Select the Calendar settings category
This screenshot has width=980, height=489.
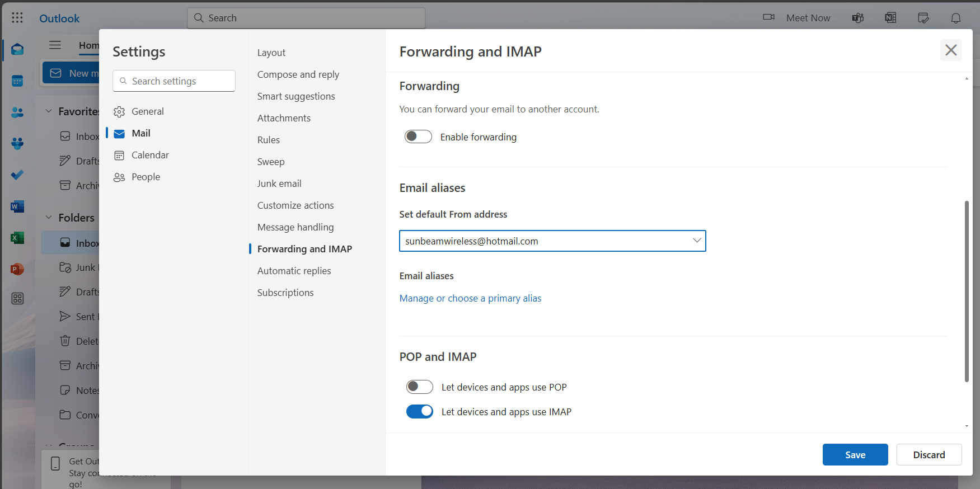pyautogui.click(x=150, y=155)
